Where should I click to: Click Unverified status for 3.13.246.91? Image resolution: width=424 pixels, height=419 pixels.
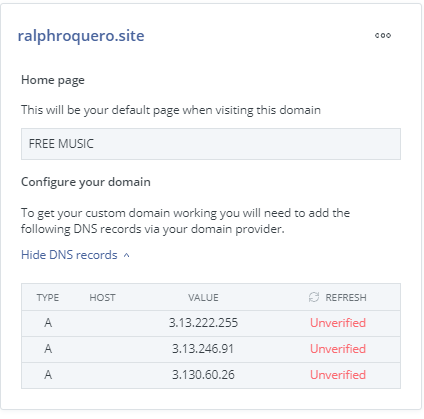338,349
